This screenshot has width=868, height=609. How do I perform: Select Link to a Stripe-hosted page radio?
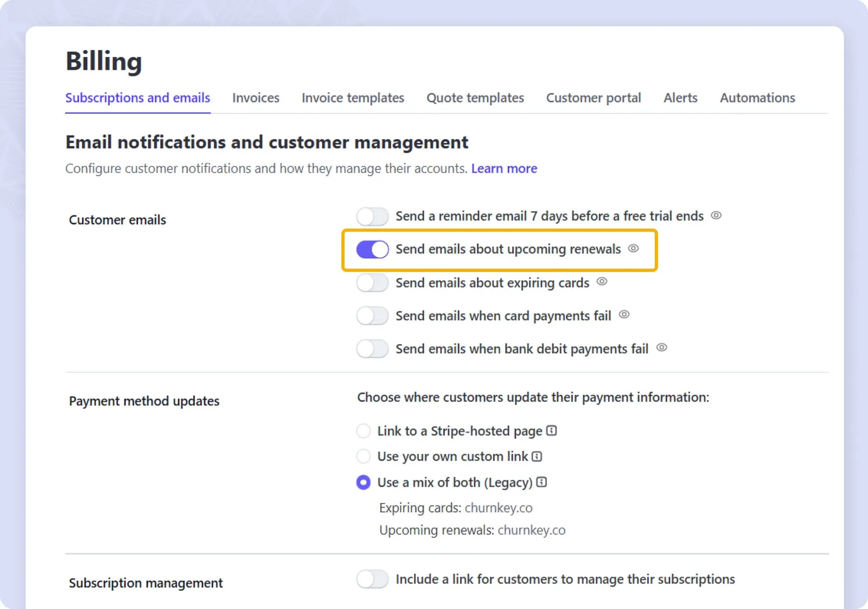coord(363,431)
